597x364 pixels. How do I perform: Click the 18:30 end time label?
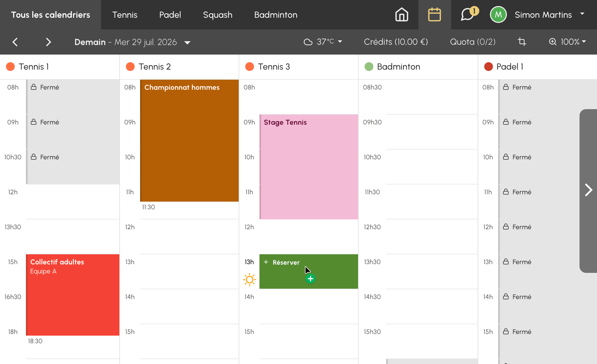[x=35, y=341]
